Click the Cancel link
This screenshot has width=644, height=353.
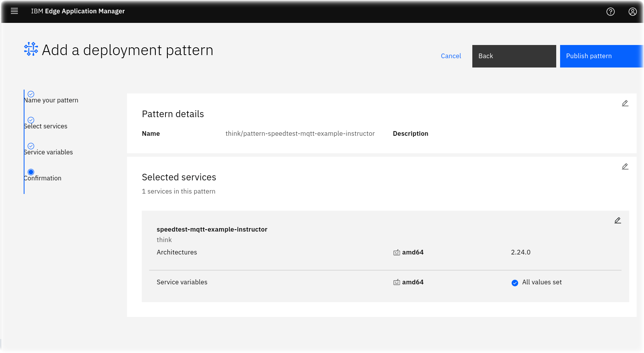pos(451,56)
